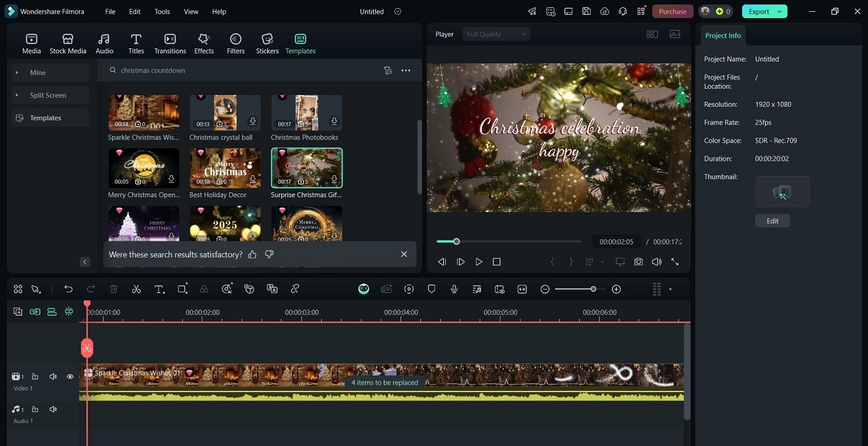868x446 pixels.
Task: Give thumbs down to search results
Action: [269, 254]
